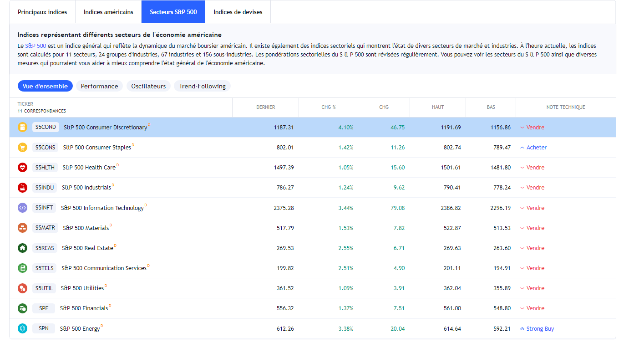Open the Indices de devises tab
The height and width of the screenshot is (348, 644).
tap(238, 12)
